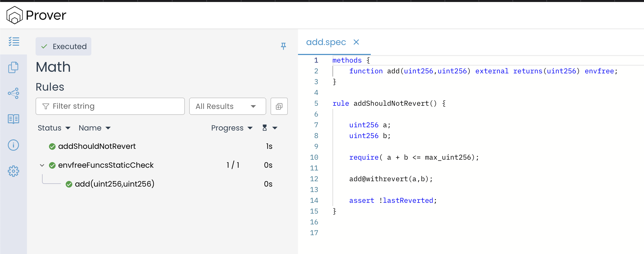
Task: Click the pin icon in results panel
Action: point(283,46)
